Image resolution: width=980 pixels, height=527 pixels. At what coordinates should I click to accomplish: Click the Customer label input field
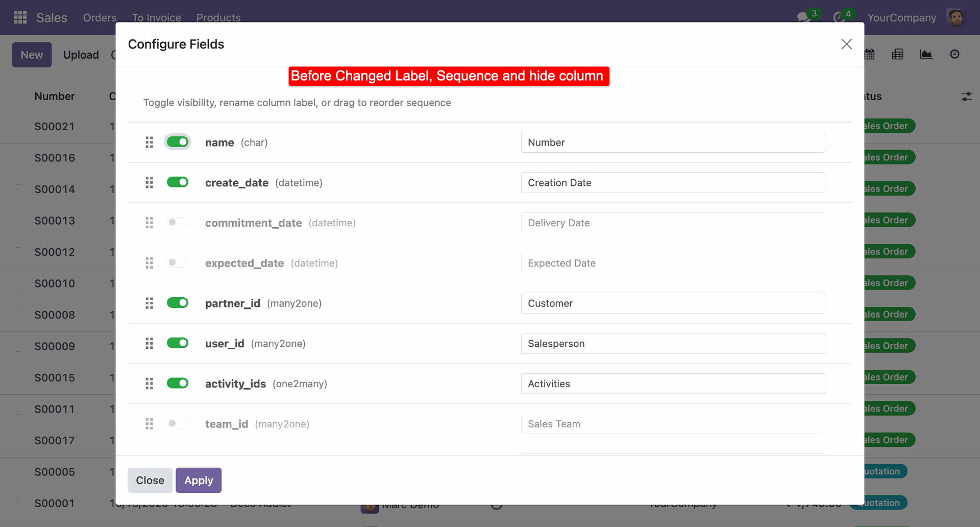673,303
